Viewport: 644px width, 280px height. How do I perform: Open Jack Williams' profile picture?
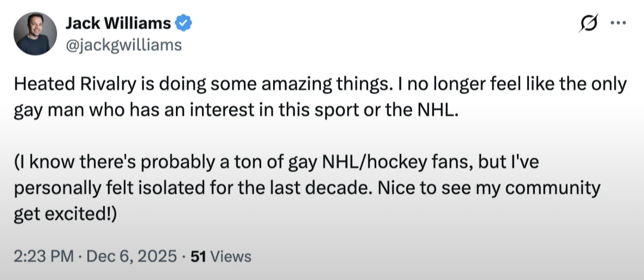click(35, 34)
